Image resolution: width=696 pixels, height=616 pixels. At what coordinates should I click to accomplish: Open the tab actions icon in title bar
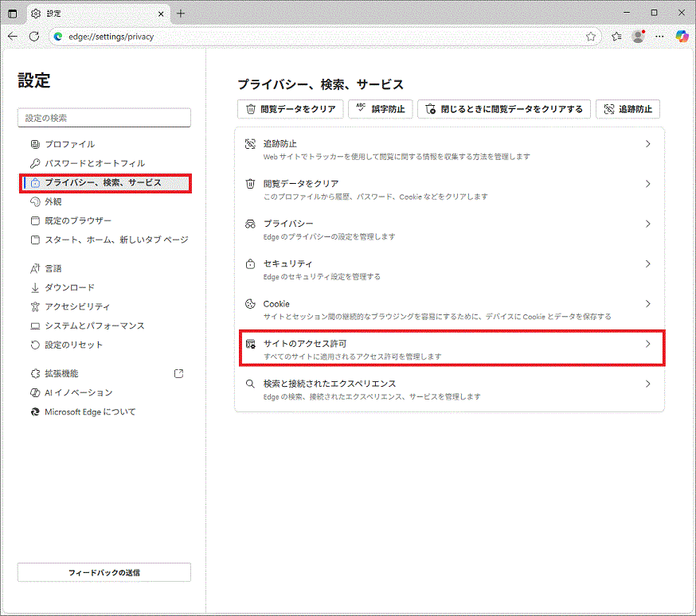[x=13, y=14]
